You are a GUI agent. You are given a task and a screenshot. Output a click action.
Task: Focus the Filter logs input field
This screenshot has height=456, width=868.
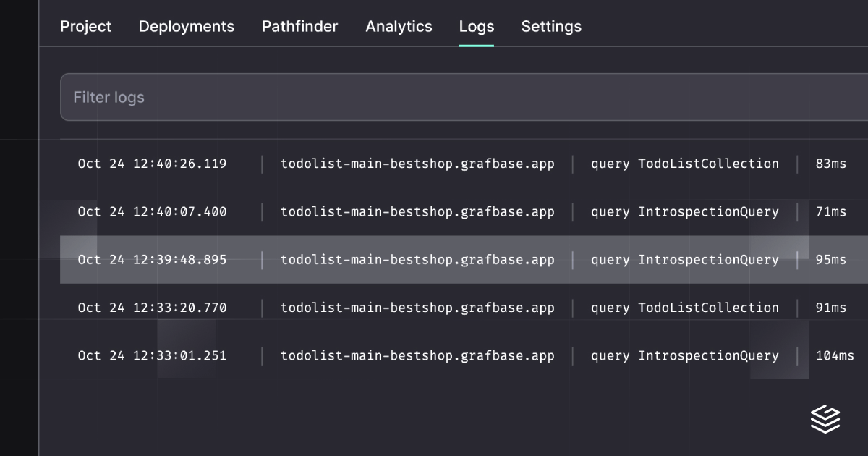(x=464, y=97)
